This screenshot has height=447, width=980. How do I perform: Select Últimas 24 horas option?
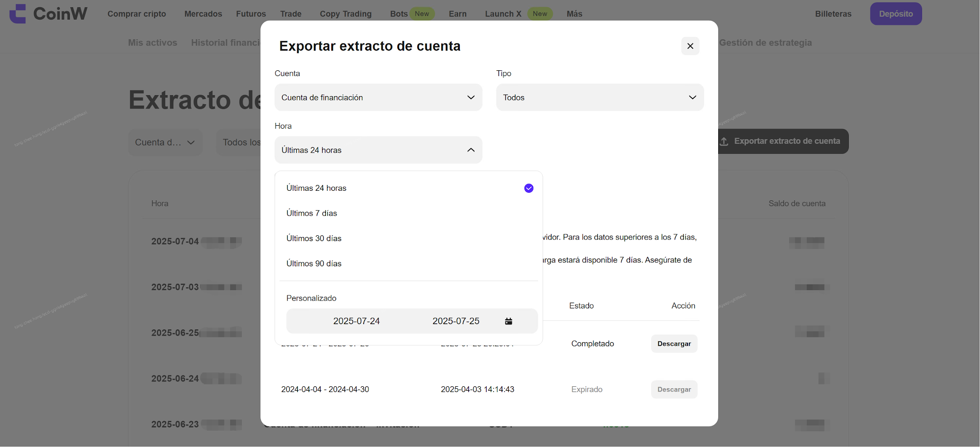pyautogui.click(x=409, y=188)
